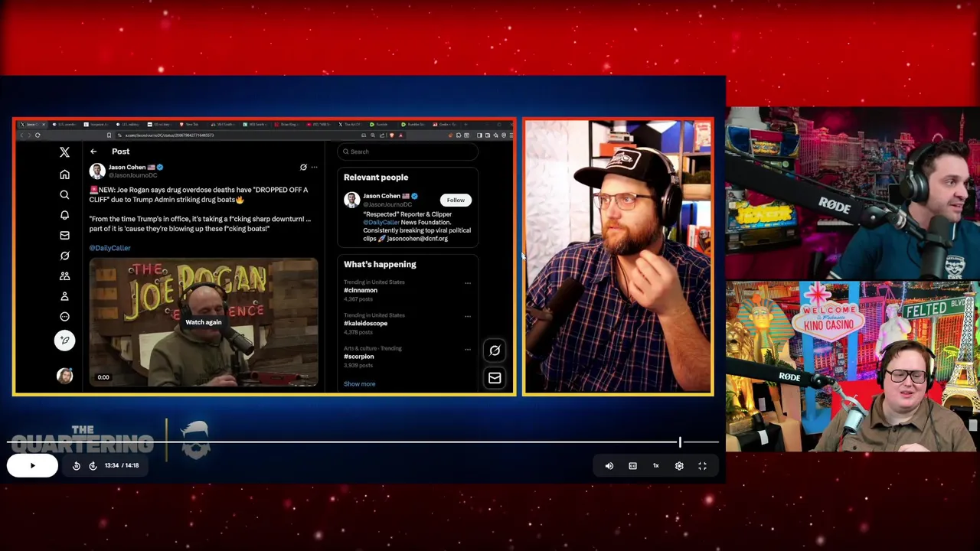Open player settings gear
980x551 pixels.
click(679, 465)
